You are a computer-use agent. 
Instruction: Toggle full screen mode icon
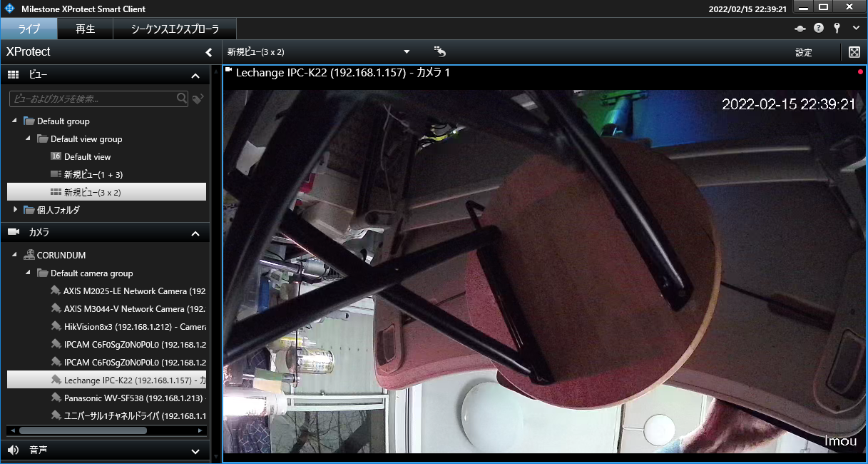click(854, 52)
